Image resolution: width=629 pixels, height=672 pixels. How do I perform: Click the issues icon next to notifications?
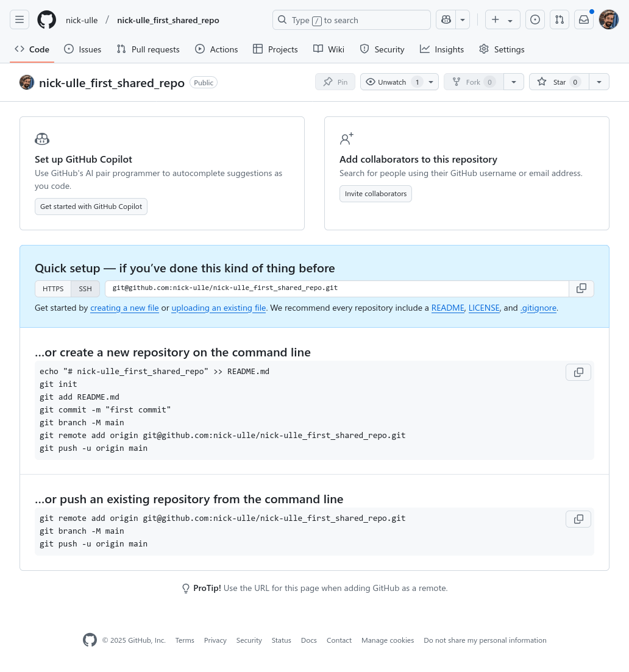tap(535, 19)
